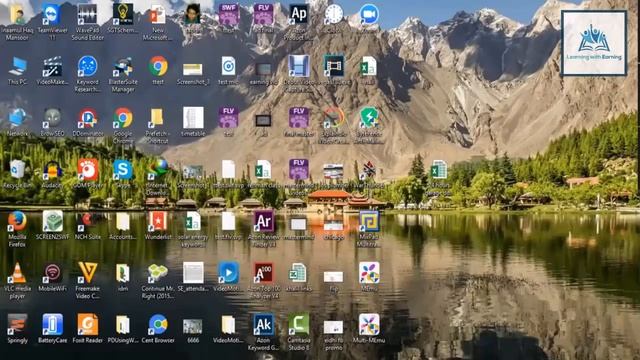
Task: Open the Springly shortcut
Action: pyautogui.click(x=17, y=324)
